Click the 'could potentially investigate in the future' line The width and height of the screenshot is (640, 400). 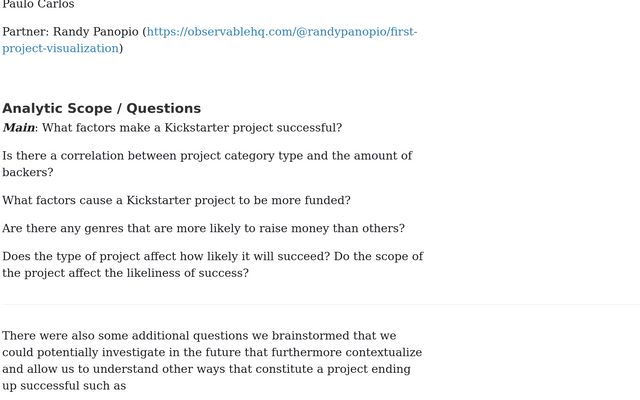(x=212, y=353)
